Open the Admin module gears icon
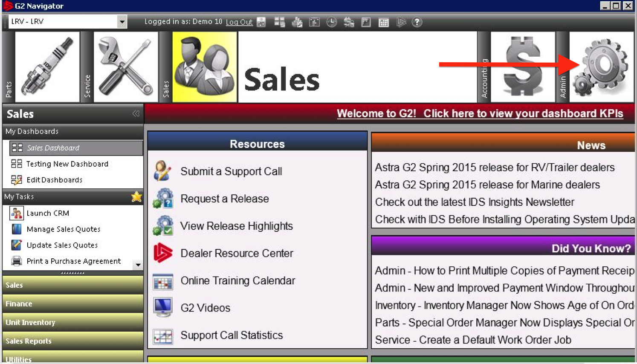The image size is (637, 364). coord(601,67)
